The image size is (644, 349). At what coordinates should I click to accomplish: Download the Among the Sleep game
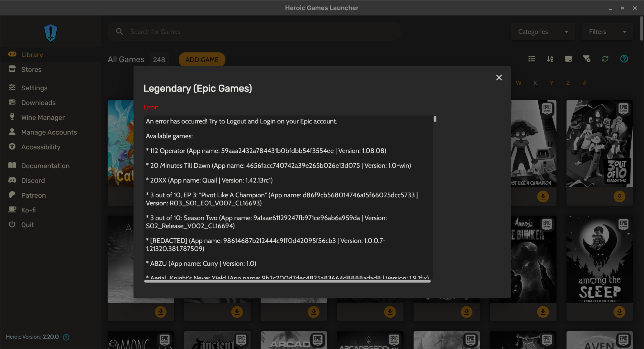[x=619, y=312]
